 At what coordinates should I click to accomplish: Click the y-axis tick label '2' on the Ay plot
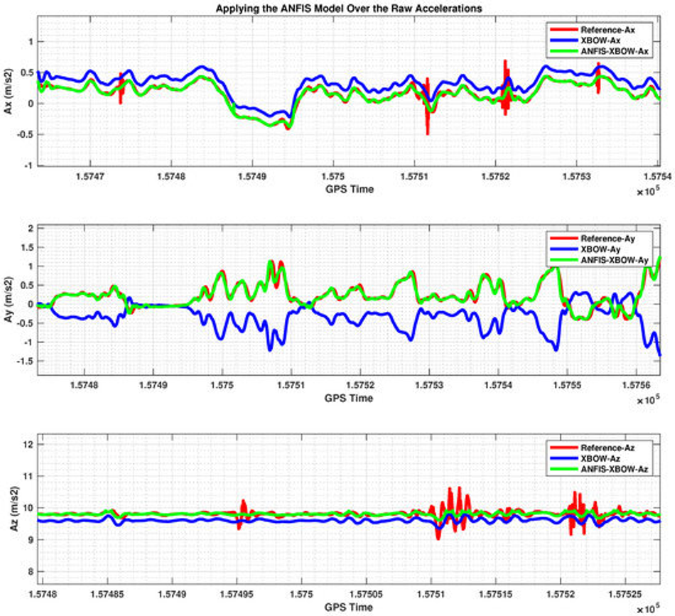tap(31, 229)
